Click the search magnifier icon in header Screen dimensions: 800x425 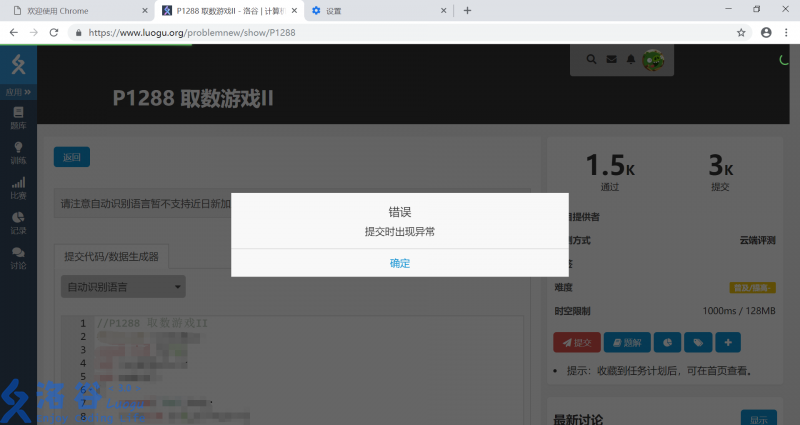click(592, 60)
